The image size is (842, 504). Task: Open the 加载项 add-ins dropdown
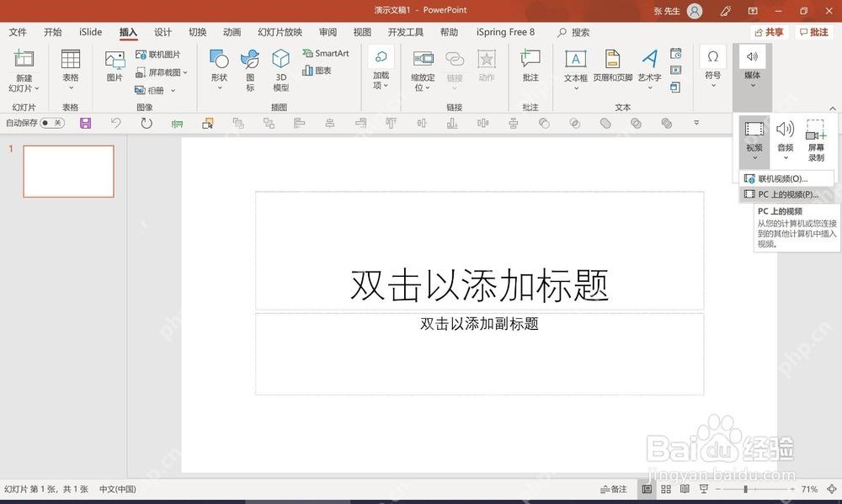(x=381, y=69)
